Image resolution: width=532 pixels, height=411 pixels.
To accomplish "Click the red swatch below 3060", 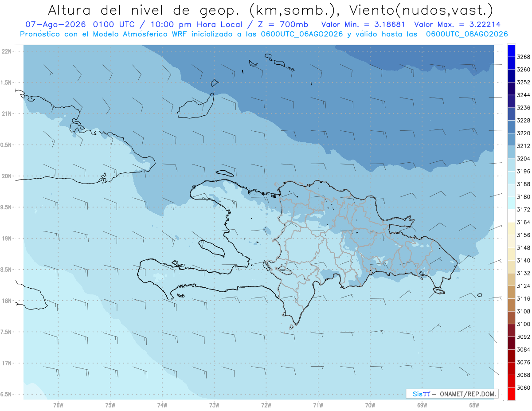I will pyautogui.click(x=511, y=394).
